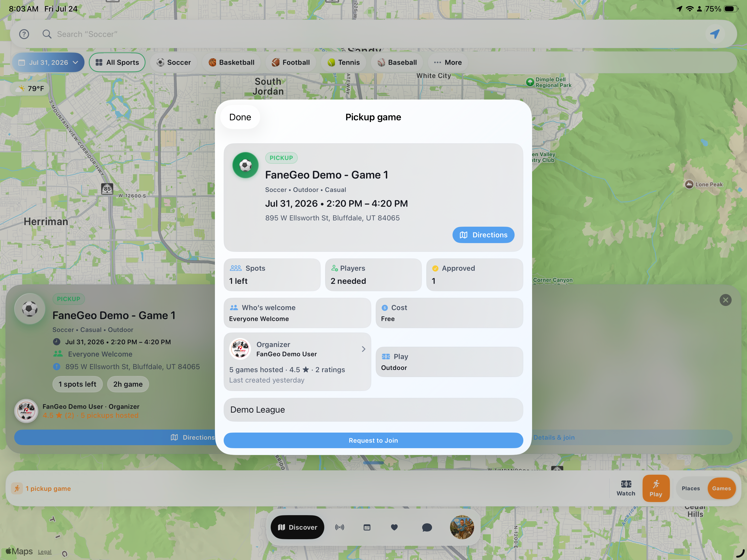Screen dimensions: 747x560
Task: Expand the More sports menu
Action: 448,63
